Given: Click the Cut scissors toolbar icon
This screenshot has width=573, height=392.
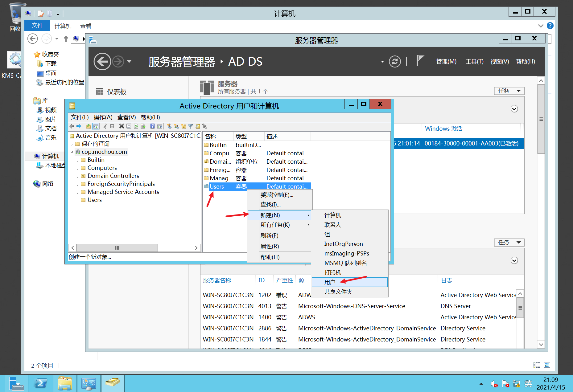Looking at the screenshot, I should (x=105, y=126).
